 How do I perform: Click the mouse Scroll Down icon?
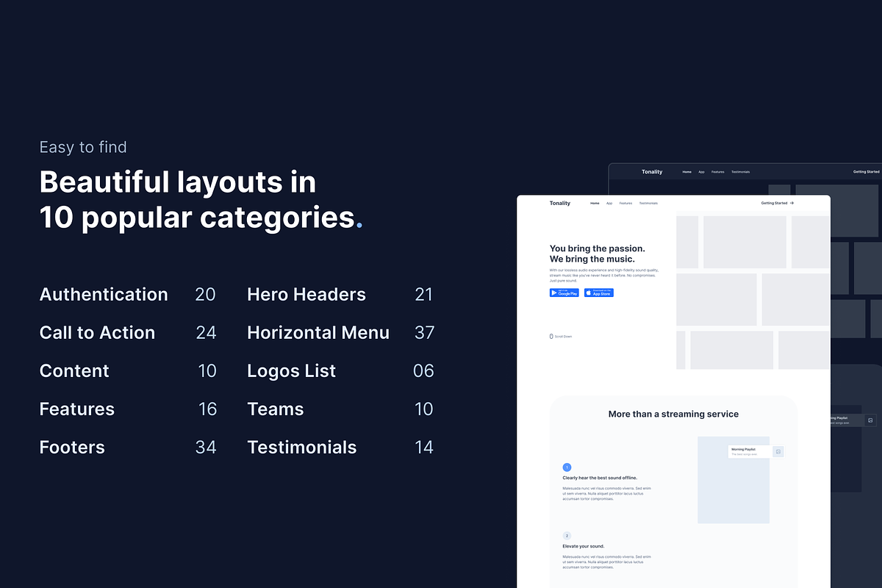pos(551,336)
